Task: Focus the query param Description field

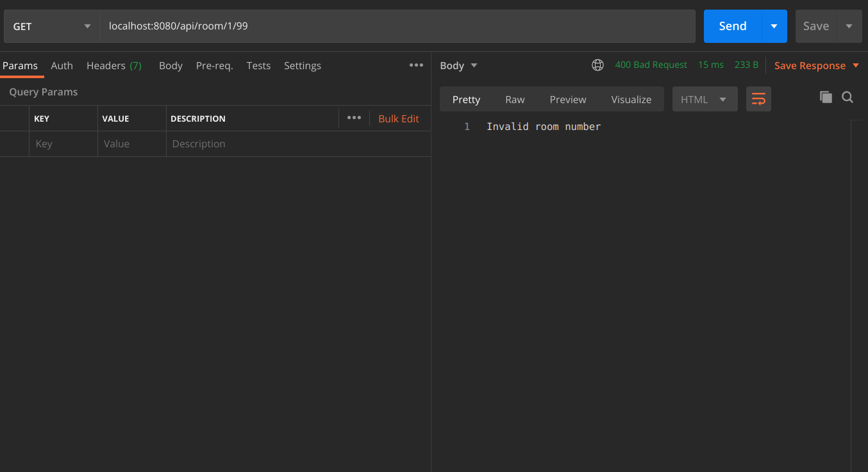Action: pyautogui.click(x=299, y=144)
